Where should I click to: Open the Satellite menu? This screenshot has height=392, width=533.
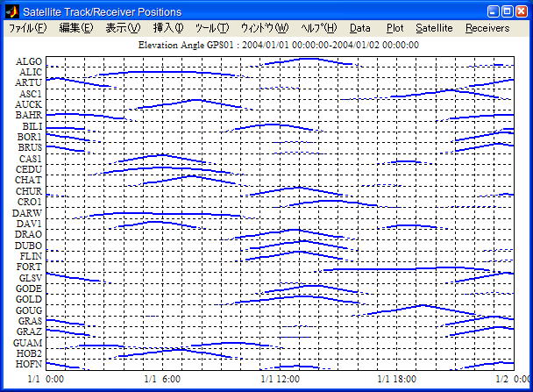[x=434, y=28]
